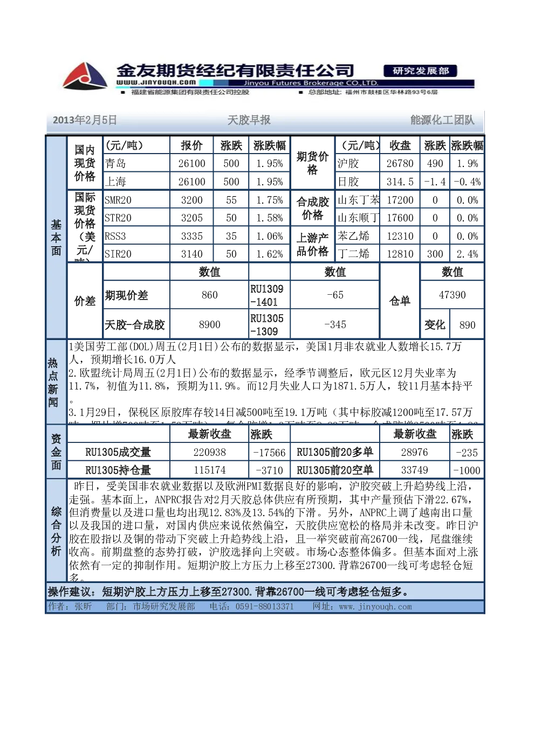Select the 仓单 value 47390
535x756 pixels.
pyautogui.click(x=452, y=295)
